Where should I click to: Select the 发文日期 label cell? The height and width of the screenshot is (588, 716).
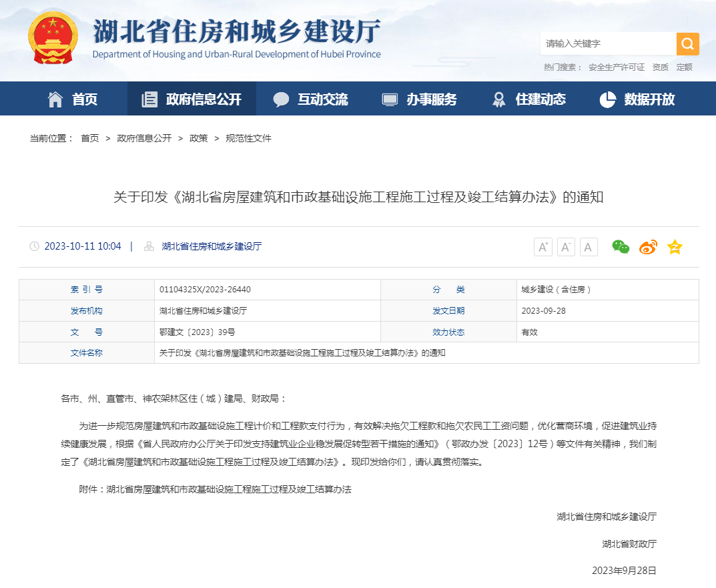pyautogui.click(x=448, y=310)
